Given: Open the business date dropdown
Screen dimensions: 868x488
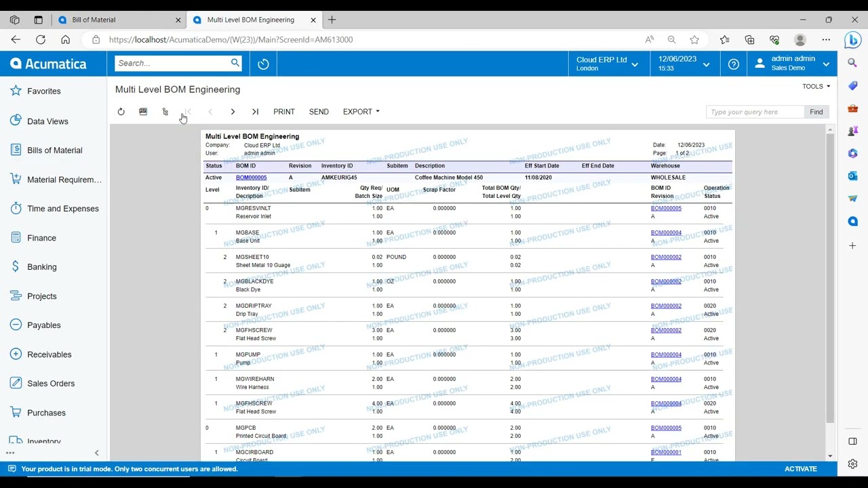Looking at the screenshot, I should coord(684,64).
